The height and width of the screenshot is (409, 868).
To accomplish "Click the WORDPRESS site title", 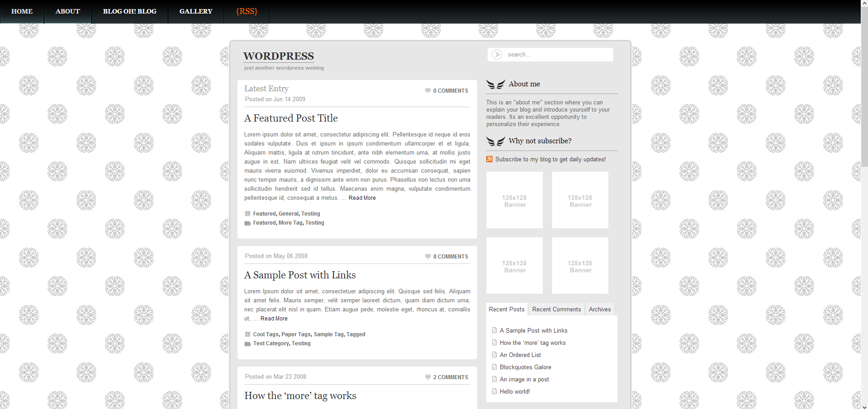I will click(x=279, y=56).
